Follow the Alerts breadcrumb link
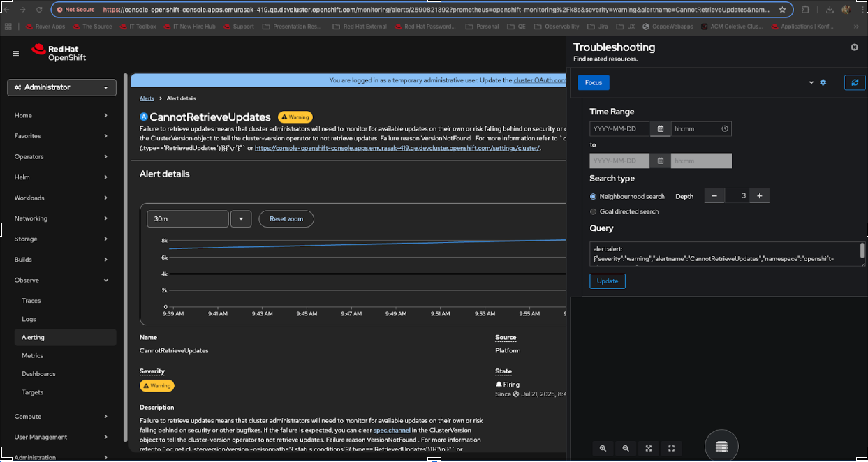Image resolution: width=868 pixels, height=462 pixels. [147, 98]
